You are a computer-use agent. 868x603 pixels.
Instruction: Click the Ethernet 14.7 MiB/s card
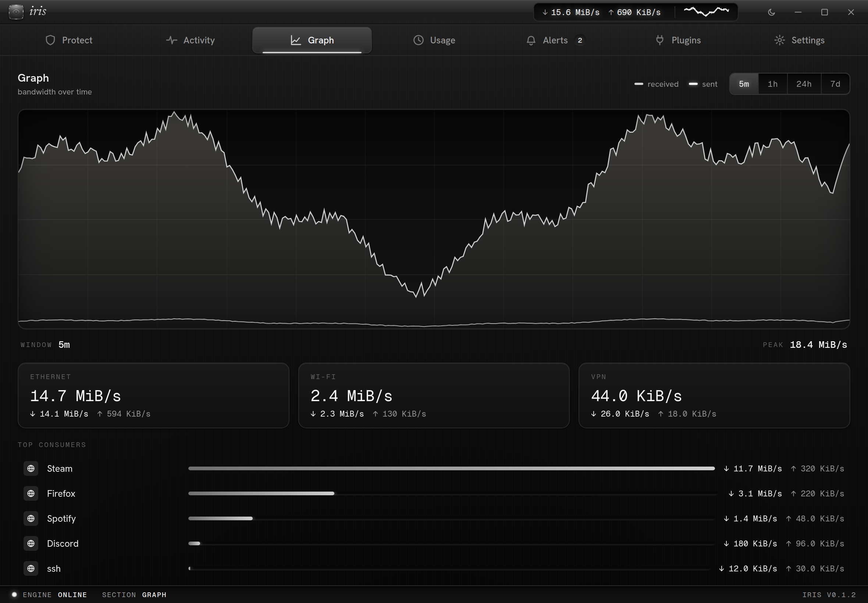click(x=153, y=396)
